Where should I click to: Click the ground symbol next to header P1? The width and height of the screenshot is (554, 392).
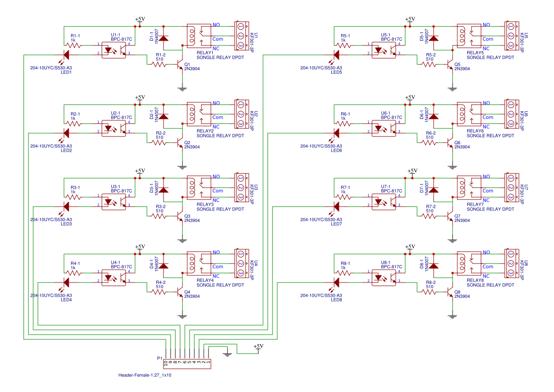[227, 354]
